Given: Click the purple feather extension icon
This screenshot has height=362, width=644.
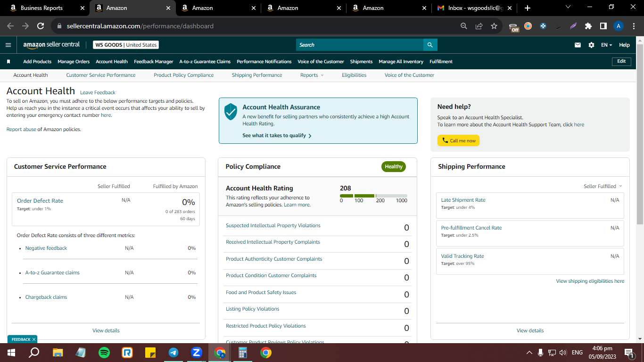Looking at the screenshot, I should pyautogui.click(x=573, y=26).
